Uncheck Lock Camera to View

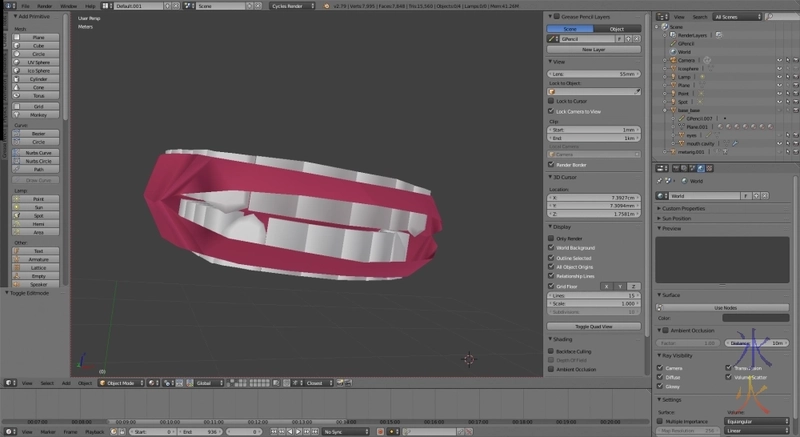point(552,111)
